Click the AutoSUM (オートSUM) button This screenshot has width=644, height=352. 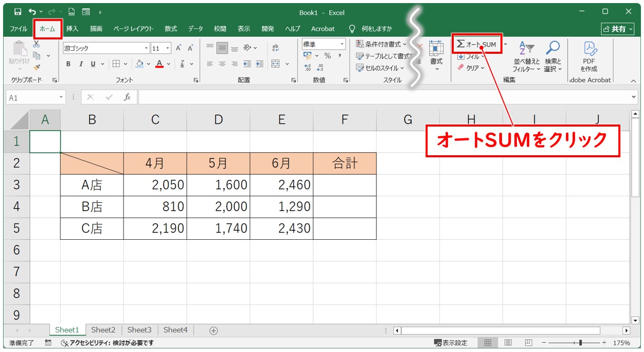pos(476,45)
